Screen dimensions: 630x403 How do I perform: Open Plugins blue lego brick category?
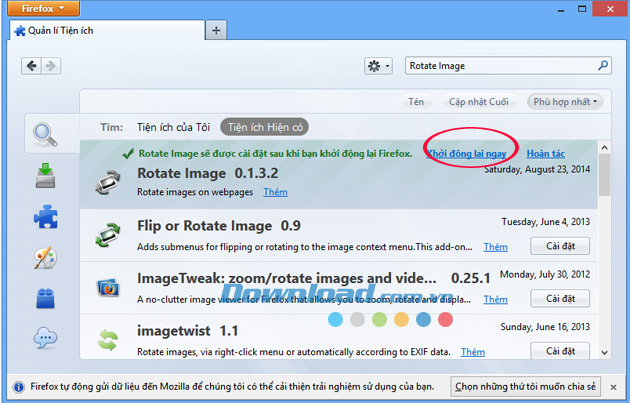[45, 298]
